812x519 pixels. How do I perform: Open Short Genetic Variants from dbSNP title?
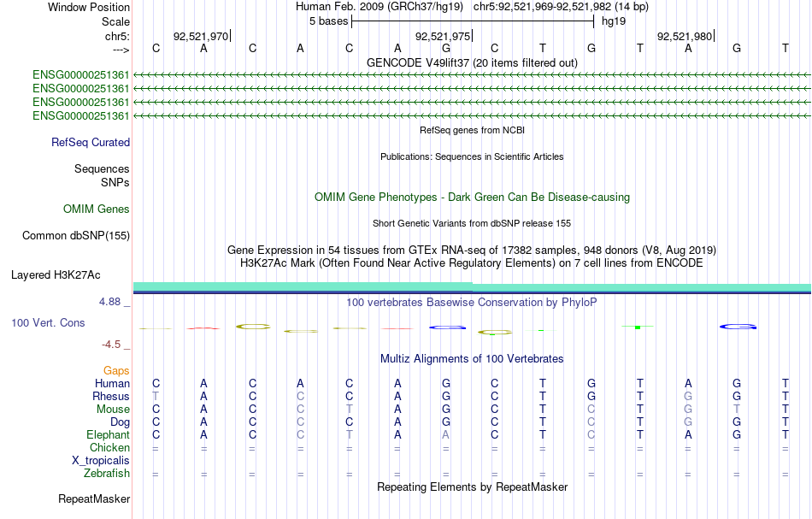tap(472, 223)
